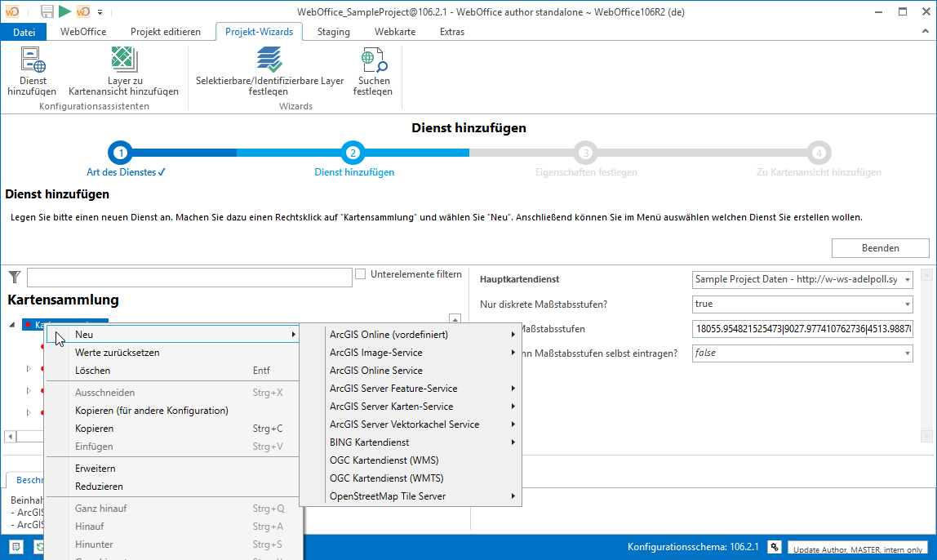Collapse the Kartensammlung root tree node

(x=11, y=325)
